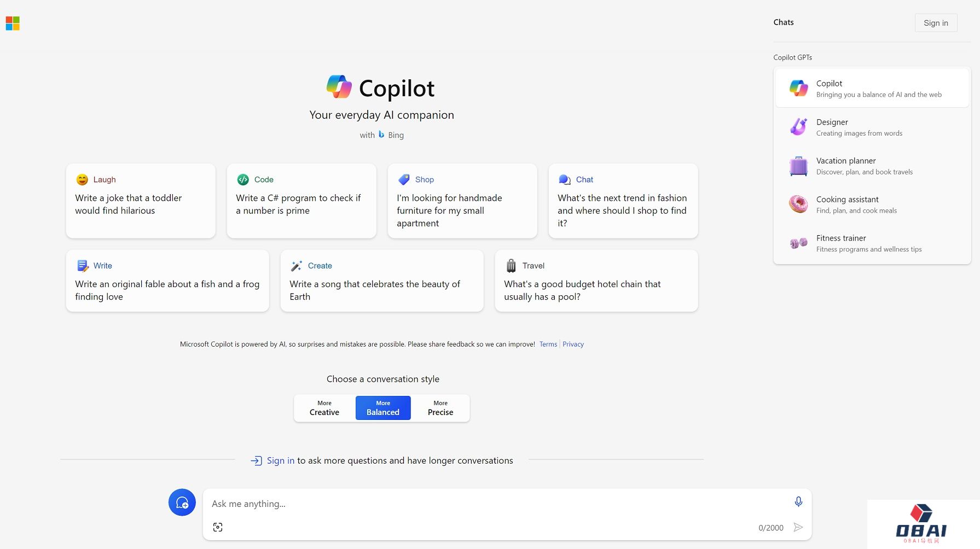Activate the microphone icon
The image size is (980, 549).
798,501
